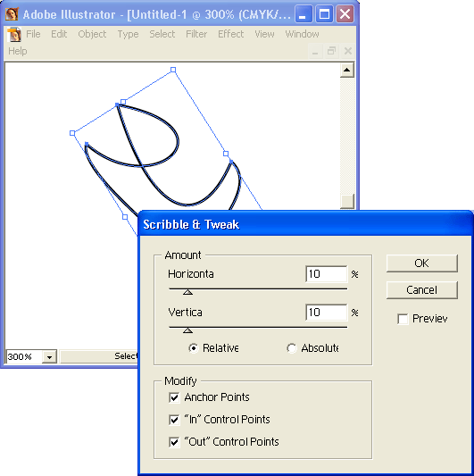
Task: Click the top bounding box handle
Action: coord(173,70)
